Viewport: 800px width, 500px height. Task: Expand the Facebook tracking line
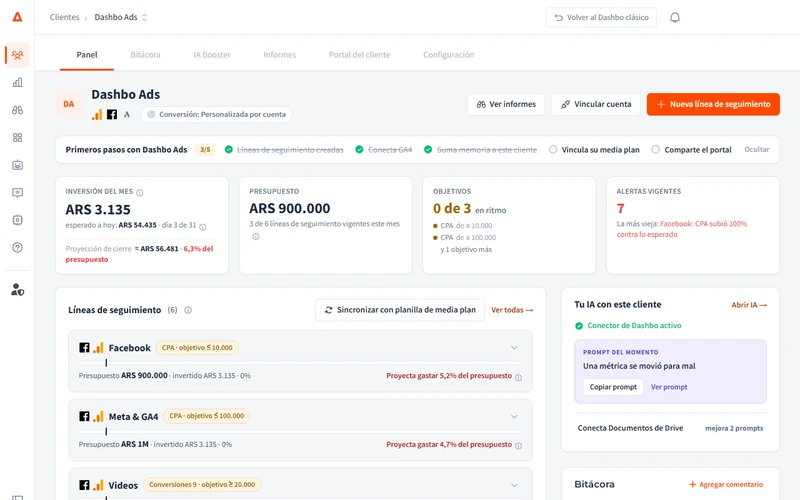514,348
